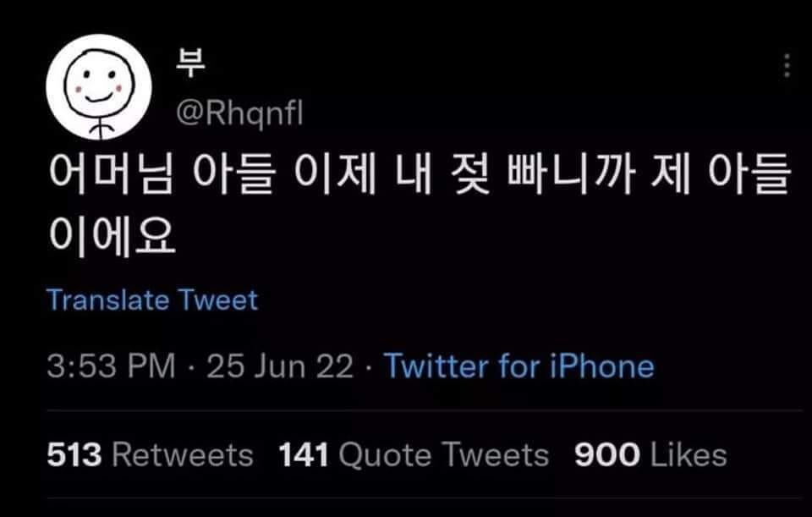The image size is (812, 517).
Task: Click the Quote Tweets label text
Action: coord(444,455)
